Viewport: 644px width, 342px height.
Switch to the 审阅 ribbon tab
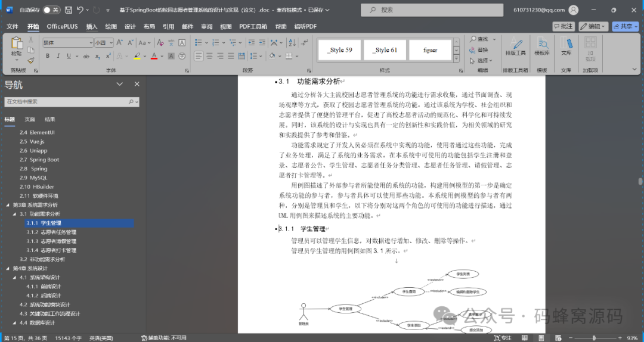coord(206,26)
